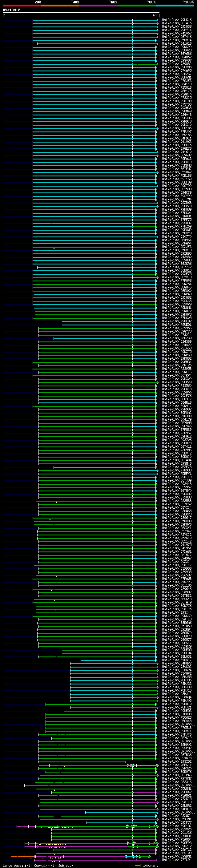Click the UniRef100_Q8H6N1 label
The image size is (197, 868).
coord(177,78)
